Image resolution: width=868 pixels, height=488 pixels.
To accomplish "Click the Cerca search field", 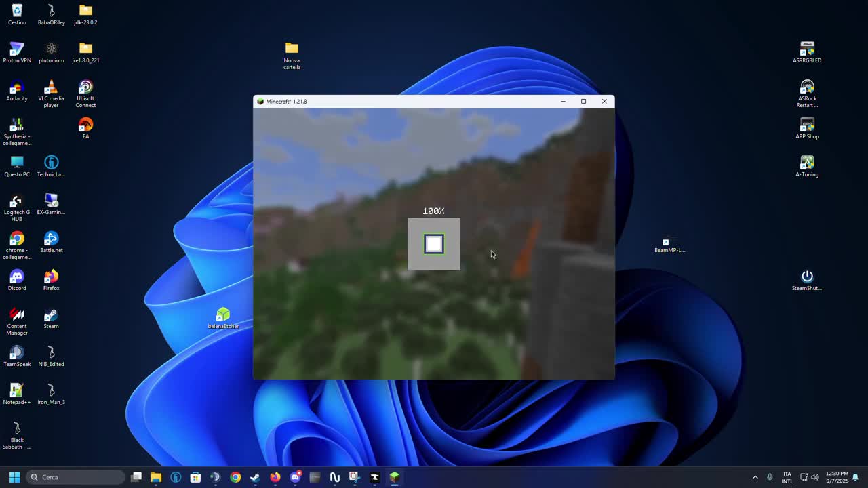I will (75, 477).
